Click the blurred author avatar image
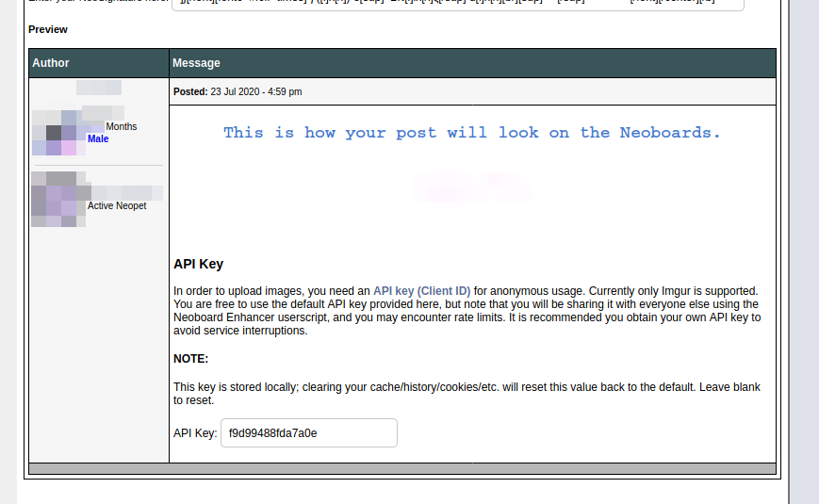This screenshot has height=504, width=819. click(58, 133)
